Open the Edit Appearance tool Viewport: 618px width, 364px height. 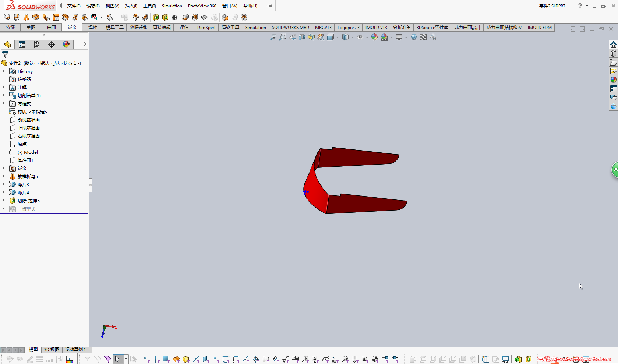[375, 37]
